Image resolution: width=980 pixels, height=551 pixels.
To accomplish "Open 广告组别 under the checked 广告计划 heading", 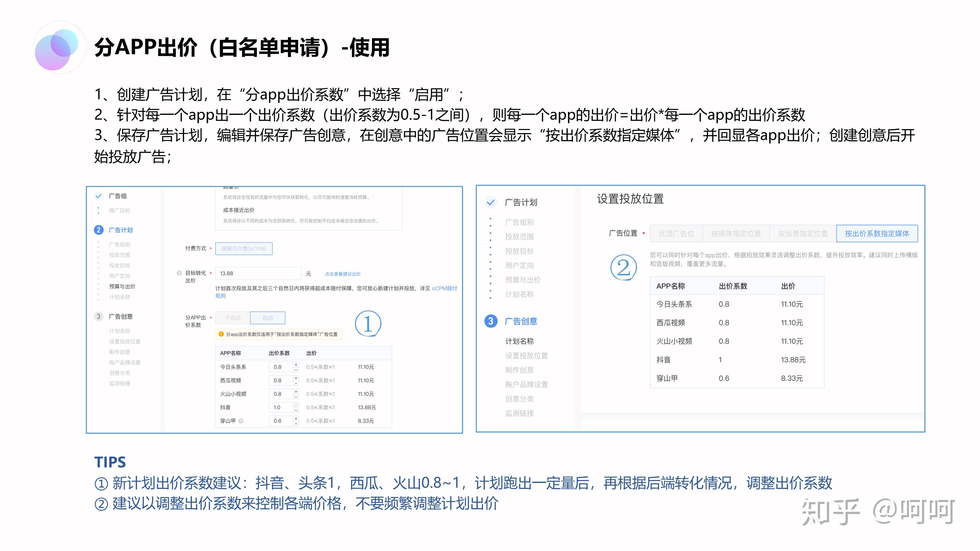I will point(519,222).
